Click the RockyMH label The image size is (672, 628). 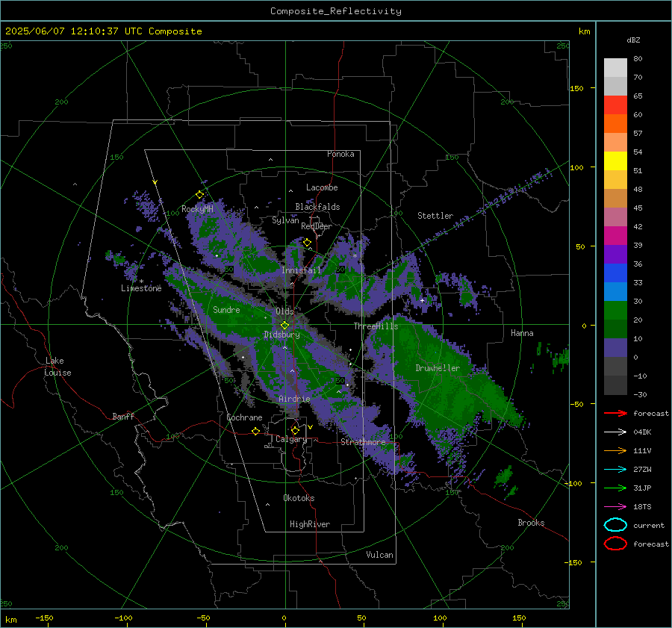(x=197, y=209)
